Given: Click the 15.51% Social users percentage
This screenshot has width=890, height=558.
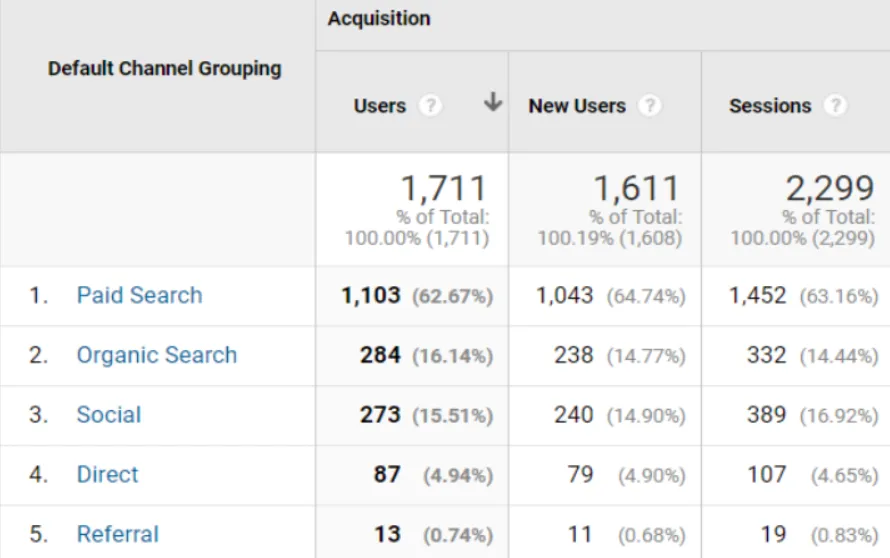Looking at the screenshot, I should coord(452,416).
